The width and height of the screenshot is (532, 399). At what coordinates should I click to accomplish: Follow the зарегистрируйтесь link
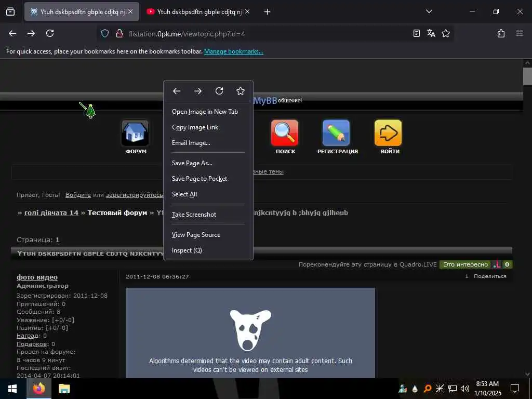point(135,195)
